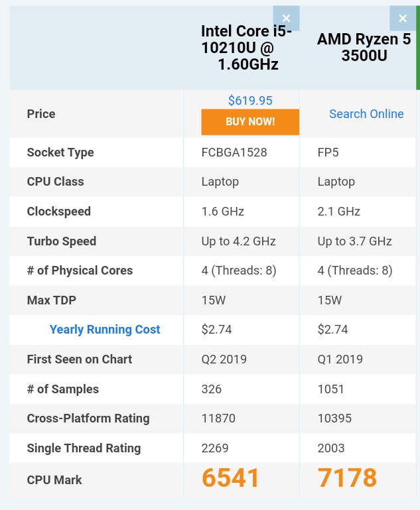Click the Single Thread Rating label
420x510 pixels.
pyautogui.click(x=84, y=448)
